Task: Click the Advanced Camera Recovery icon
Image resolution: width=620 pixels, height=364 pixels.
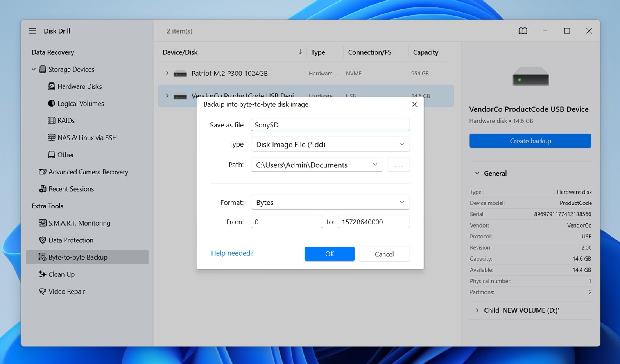Action: 43,172
